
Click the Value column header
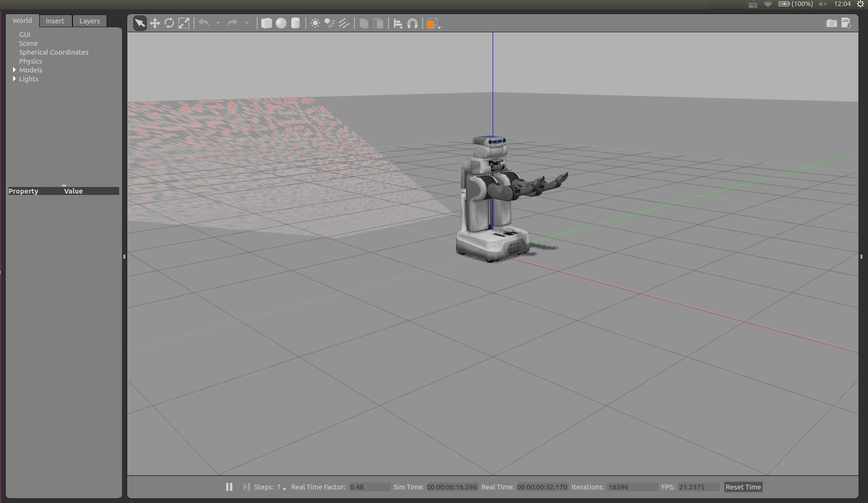pyautogui.click(x=73, y=191)
